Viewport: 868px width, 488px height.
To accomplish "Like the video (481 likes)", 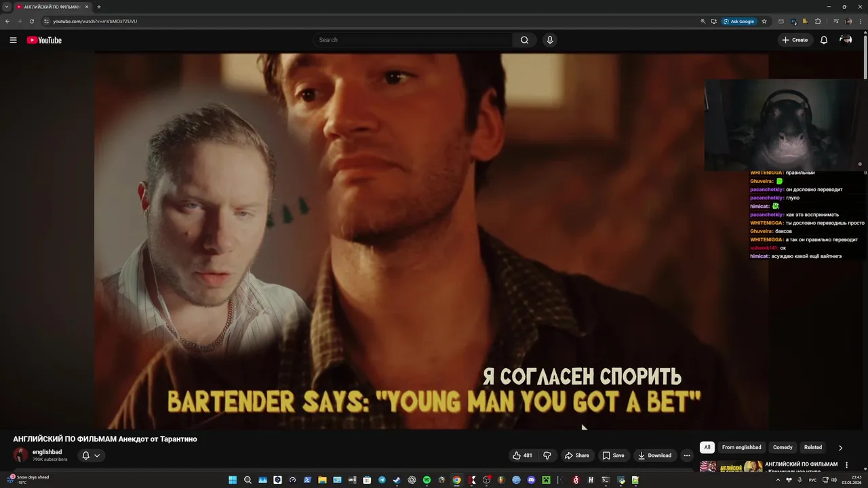I will (x=522, y=455).
